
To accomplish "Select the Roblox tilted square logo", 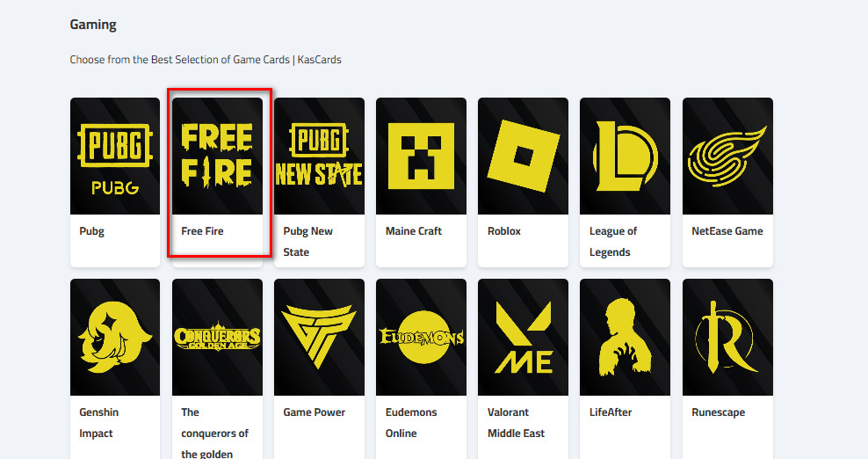I will [x=523, y=156].
